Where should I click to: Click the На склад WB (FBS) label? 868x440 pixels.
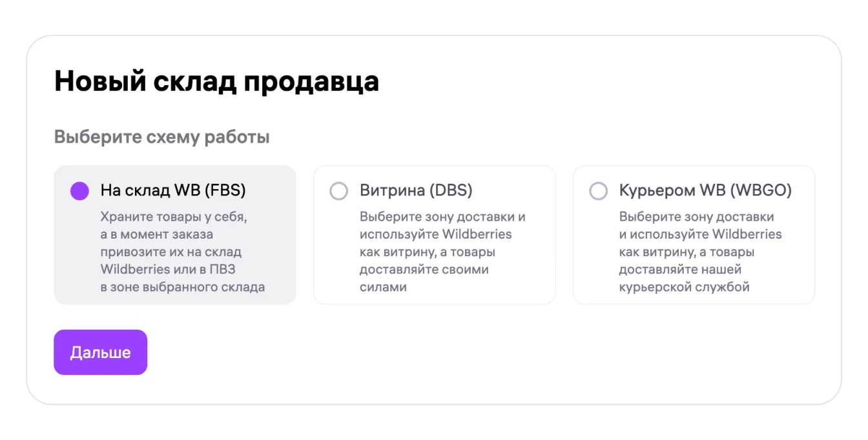coord(173,191)
